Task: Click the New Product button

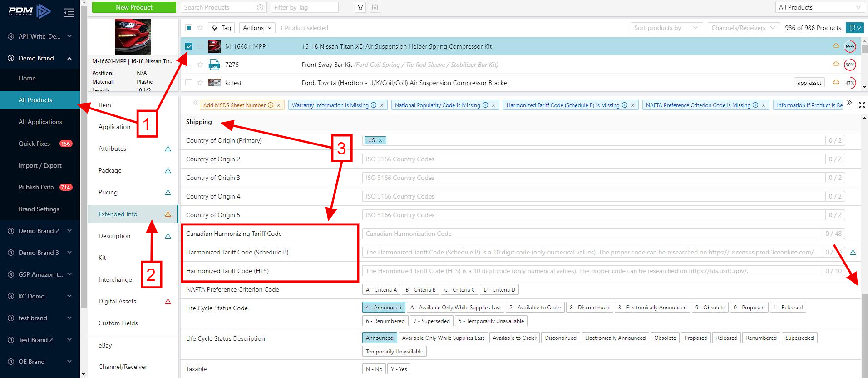Action: click(134, 7)
